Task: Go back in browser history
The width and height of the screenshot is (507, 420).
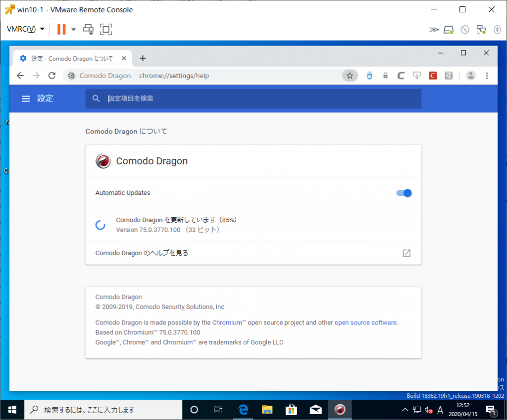Action: click(20, 76)
